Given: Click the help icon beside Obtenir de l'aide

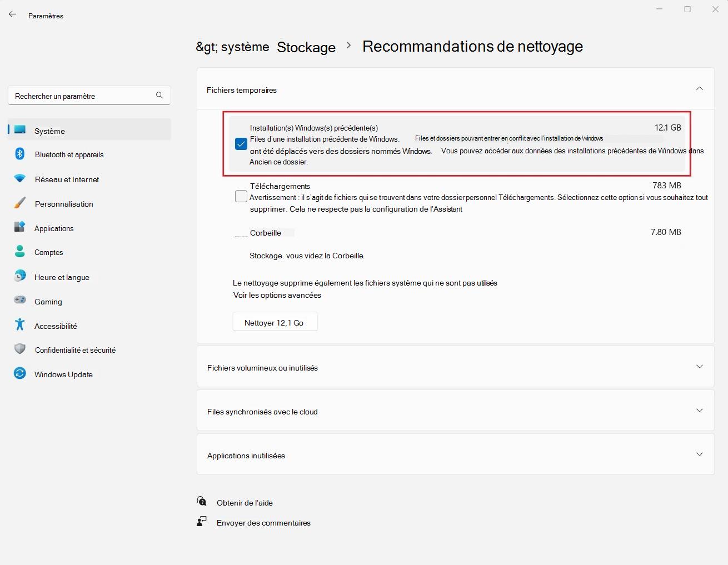Looking at the screenshot, I should (x=202, y=502).
